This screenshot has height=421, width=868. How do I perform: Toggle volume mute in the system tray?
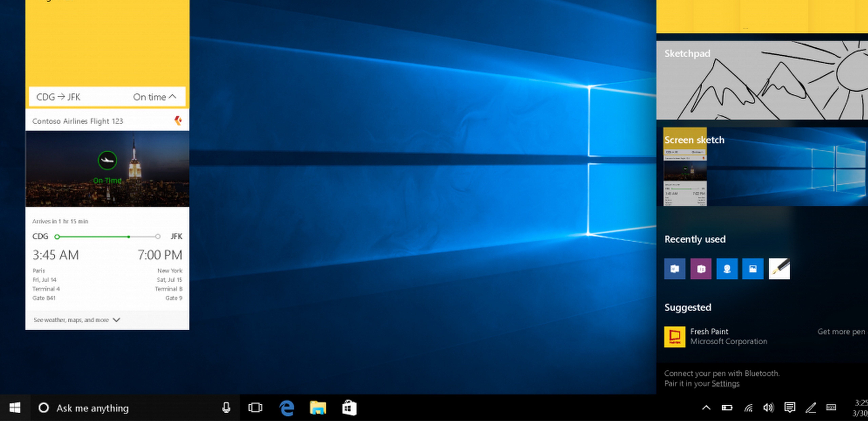pos(769,408)
